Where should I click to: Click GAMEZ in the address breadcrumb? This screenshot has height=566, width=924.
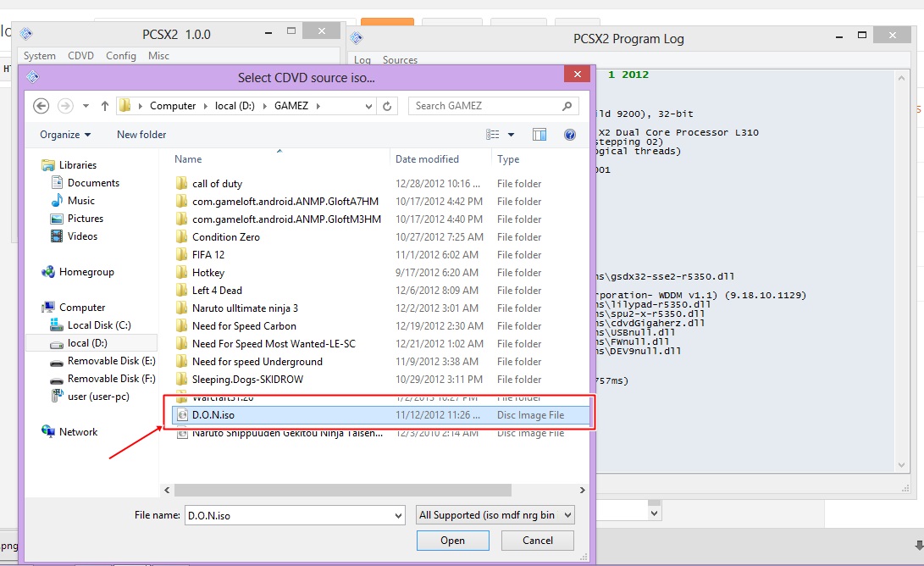(x=291, y=106)
